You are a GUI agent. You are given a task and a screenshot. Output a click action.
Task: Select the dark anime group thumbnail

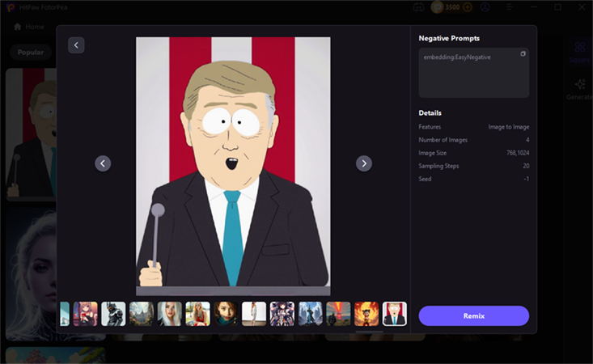[282, 314]
